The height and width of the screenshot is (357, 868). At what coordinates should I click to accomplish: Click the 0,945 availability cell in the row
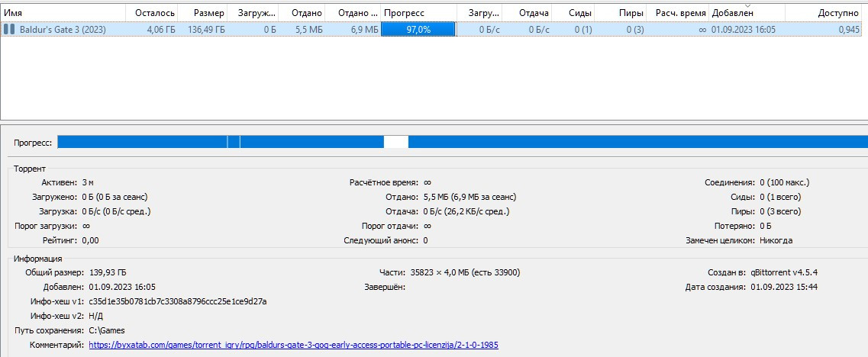tap(848, 30)
